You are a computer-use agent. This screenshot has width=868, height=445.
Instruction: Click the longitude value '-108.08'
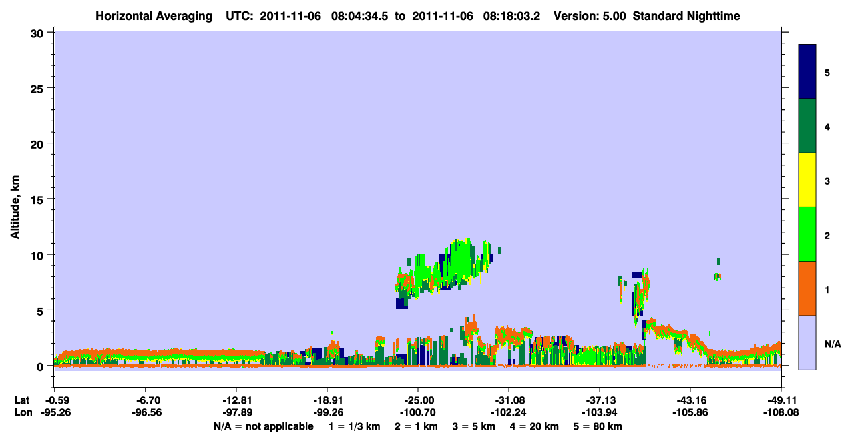click(781, 412)
